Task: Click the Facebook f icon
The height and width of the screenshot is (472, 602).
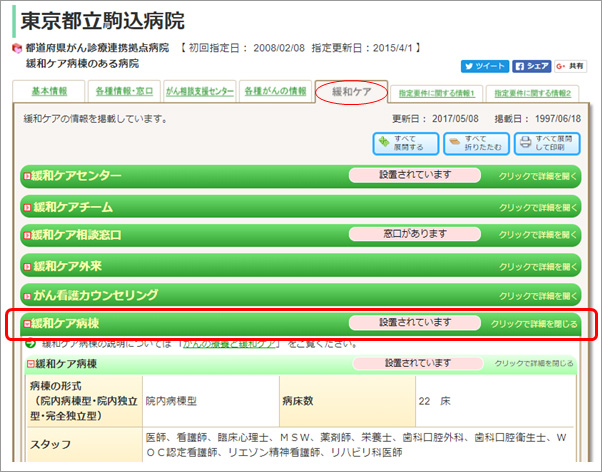Action: [519, 66]
